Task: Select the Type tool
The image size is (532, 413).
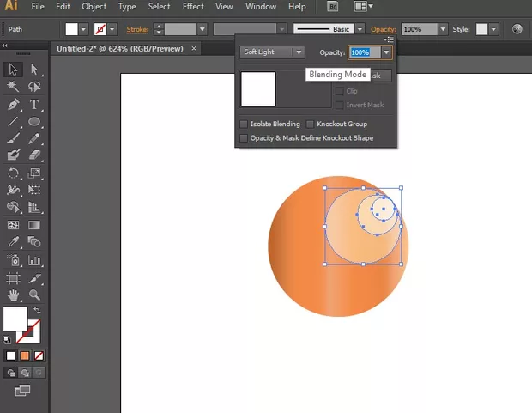Action: click(x=35, y=104)
